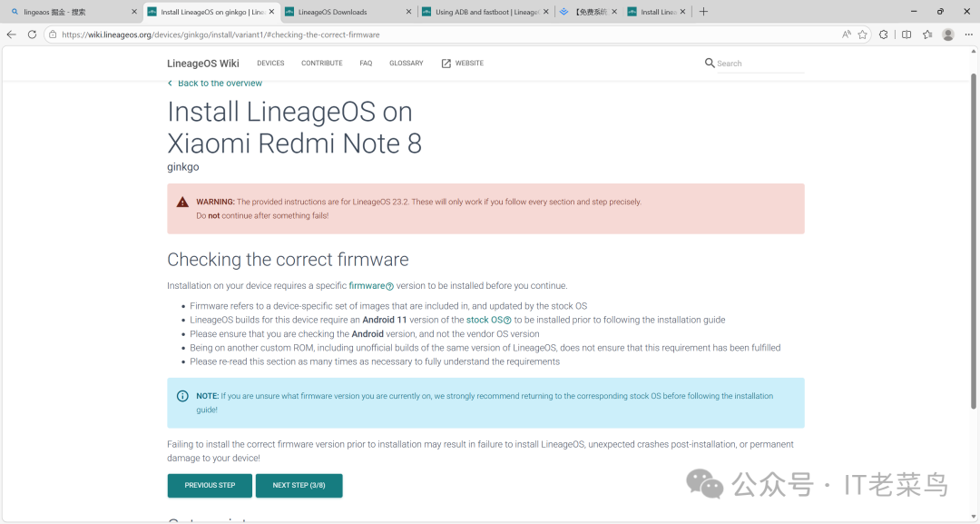
Task: Go back to the overview link
Action: 215,84
